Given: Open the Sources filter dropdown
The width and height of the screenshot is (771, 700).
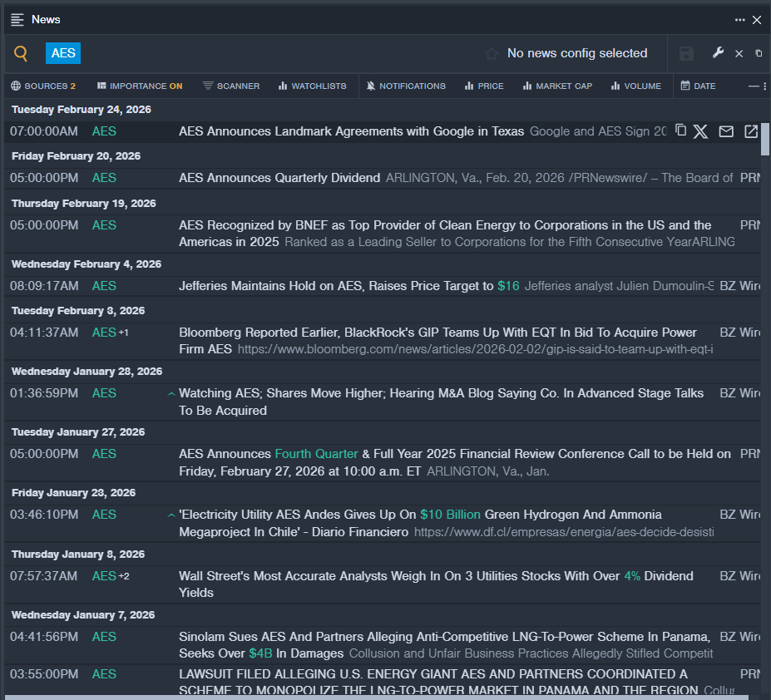Looking at the screenshot, I should [x=43, y=86].
